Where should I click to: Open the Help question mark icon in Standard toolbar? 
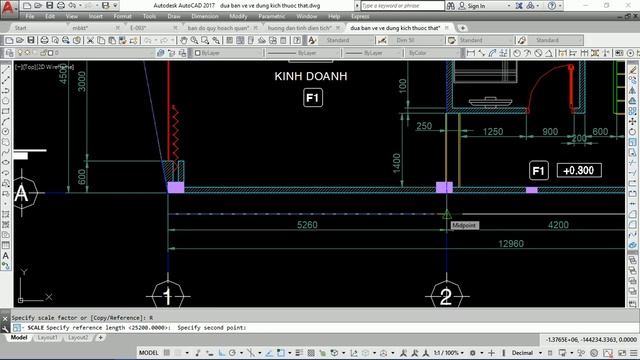click(297, 40)
